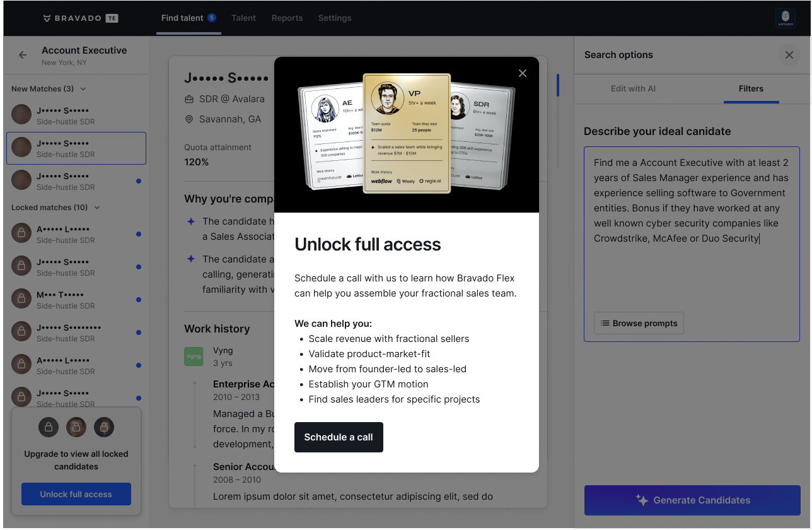
Task: Click the Establish your GTM motion bullet
Action: pos(368,384)
